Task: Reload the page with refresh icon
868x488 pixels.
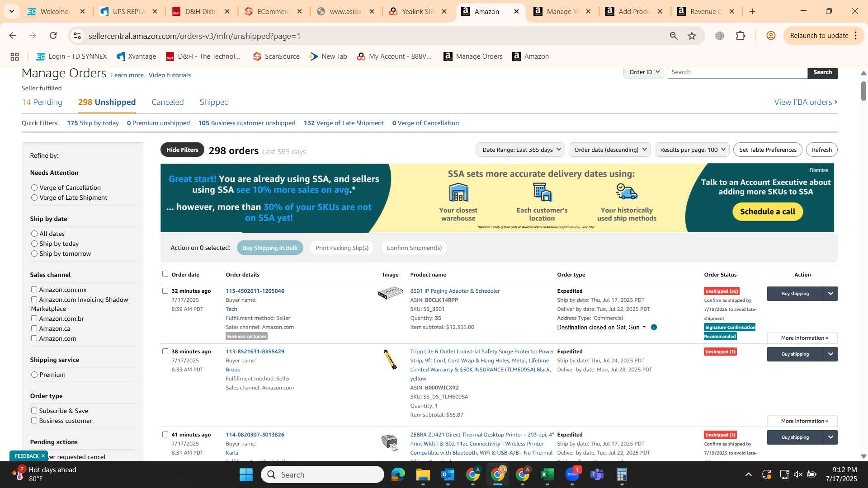Action: click(x=53, y=36)
